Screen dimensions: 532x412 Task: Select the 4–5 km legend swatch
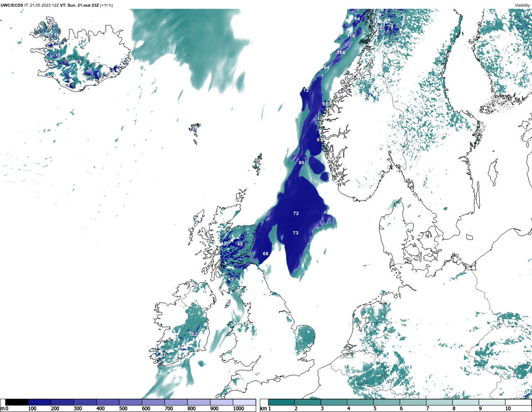[x=360, y=402]
